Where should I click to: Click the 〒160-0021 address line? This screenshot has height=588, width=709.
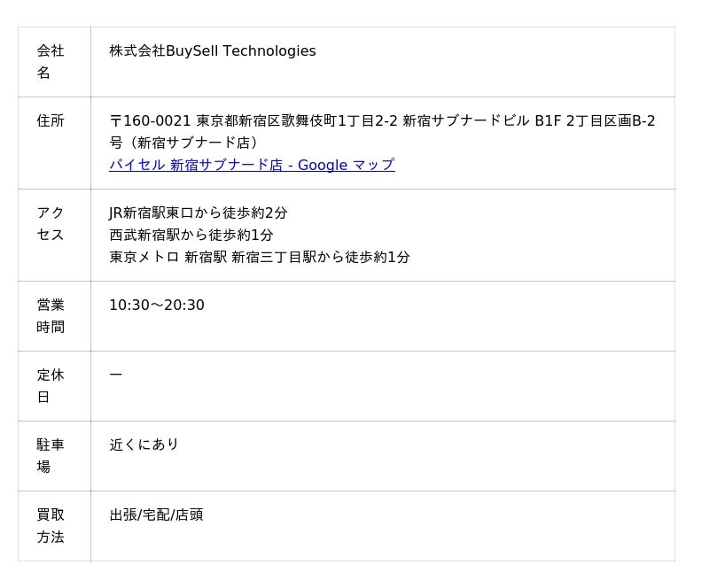(382, 120)
